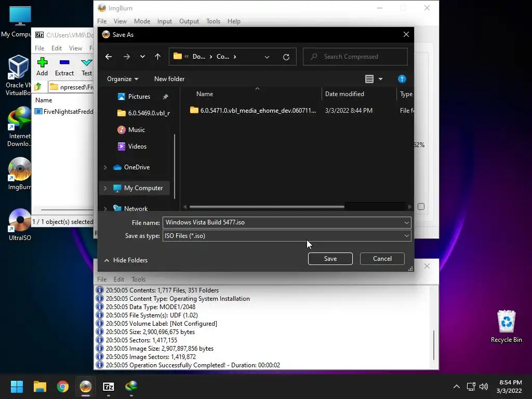Viewport: 532px width, 399px height.
Task: Go back in Save As dialog
Action: pos(109,57)
